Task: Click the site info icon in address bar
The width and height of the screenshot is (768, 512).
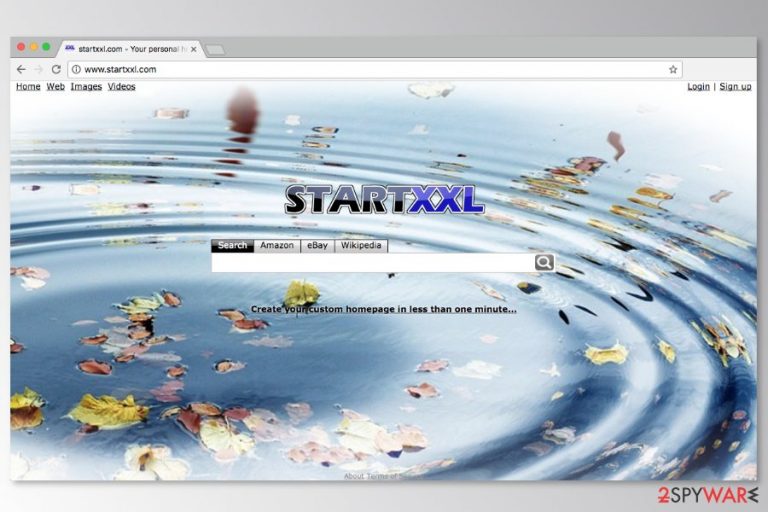Action: [x=76, y=70]
